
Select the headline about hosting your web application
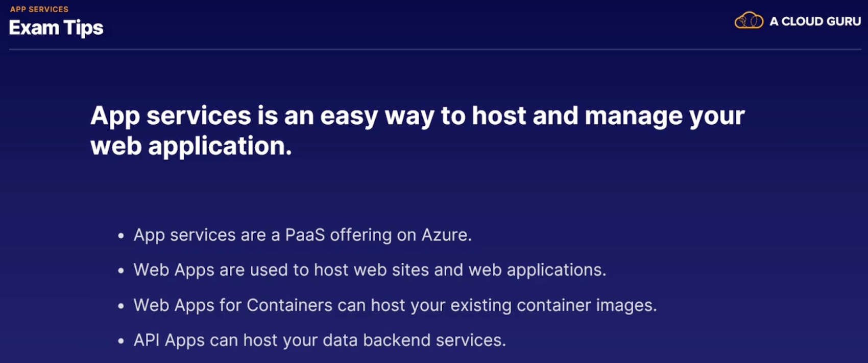click(x=417, y=131)
